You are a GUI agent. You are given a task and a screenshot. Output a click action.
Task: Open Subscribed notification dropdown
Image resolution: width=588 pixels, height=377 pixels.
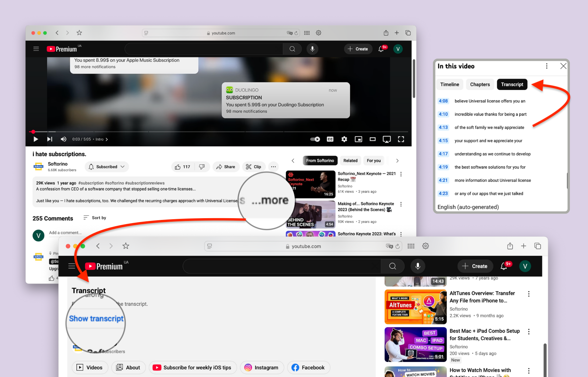coord(106,167)
